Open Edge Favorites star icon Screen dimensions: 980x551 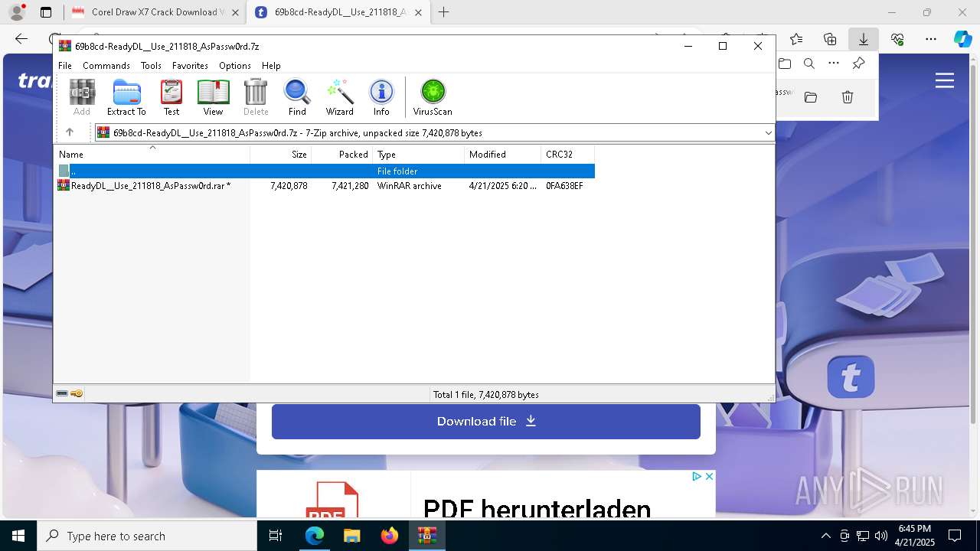[796, 39]
